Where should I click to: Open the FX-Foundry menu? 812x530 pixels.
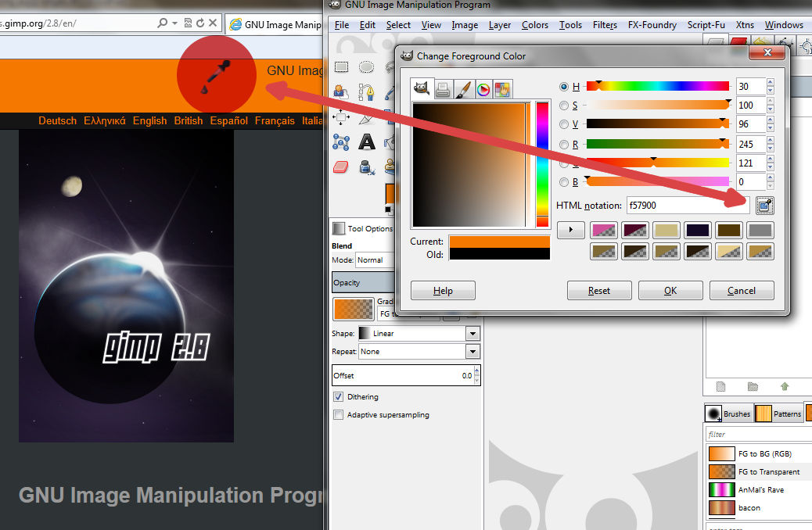[652, 25]
